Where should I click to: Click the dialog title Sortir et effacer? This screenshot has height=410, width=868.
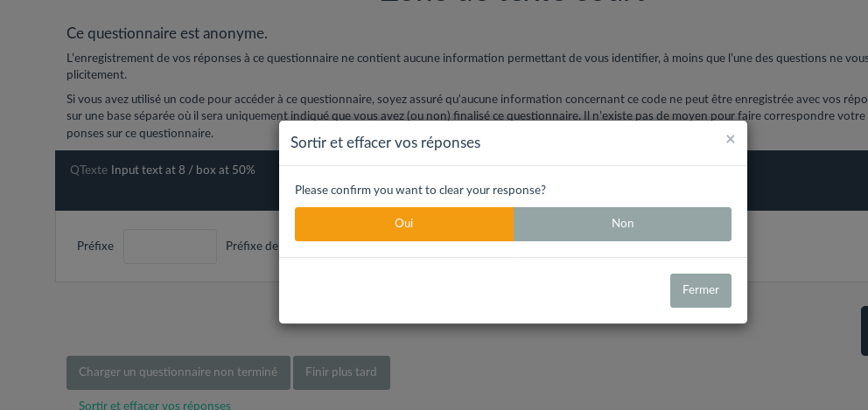click(x=385, y=142)
